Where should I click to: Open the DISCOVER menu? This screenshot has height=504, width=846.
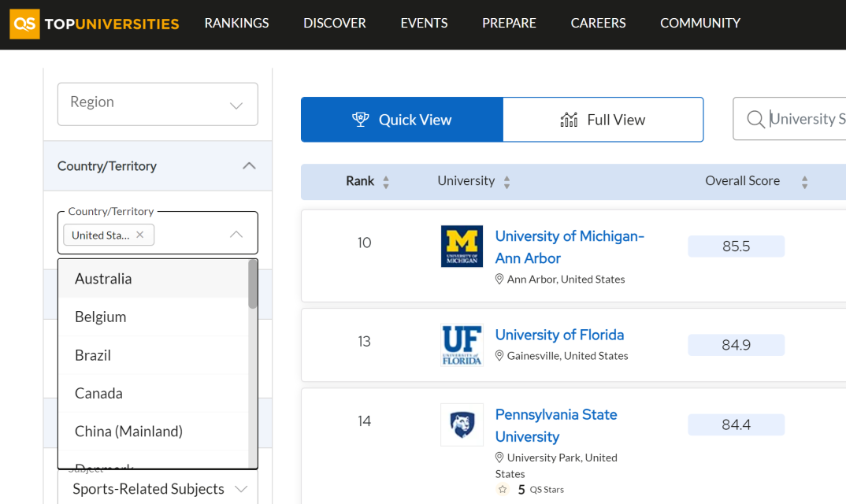point(335,23)
